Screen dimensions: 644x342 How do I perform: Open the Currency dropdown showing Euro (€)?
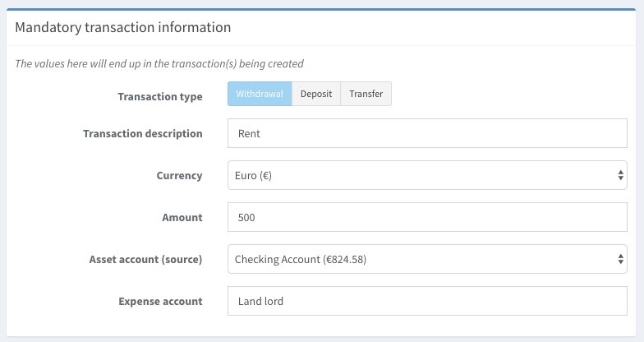[427, 175]
